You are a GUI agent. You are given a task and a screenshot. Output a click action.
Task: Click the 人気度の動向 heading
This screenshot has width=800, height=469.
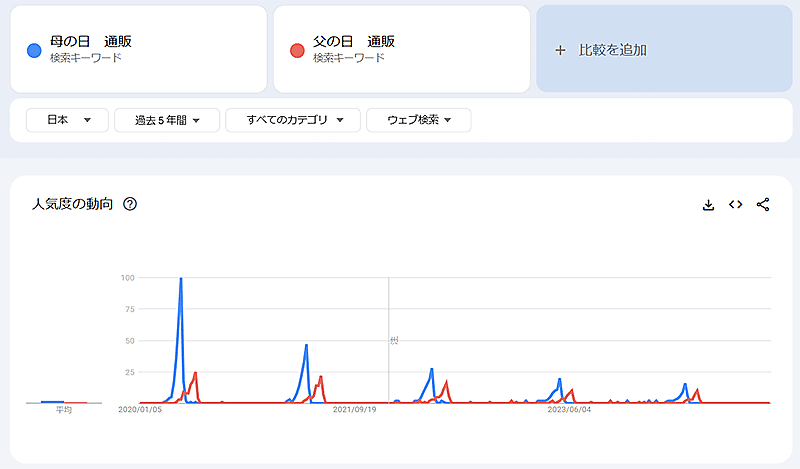click(72, 205)
